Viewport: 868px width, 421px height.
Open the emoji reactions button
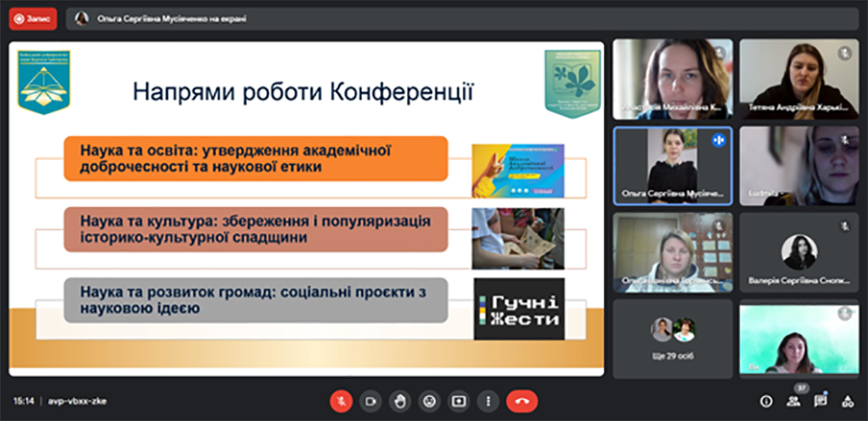click(429, 402)
